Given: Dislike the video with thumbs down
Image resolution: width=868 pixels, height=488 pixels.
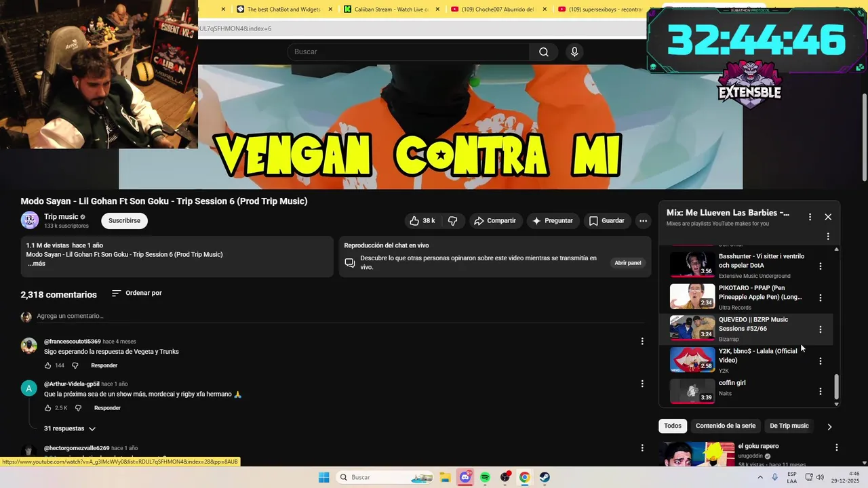Looking at the screenshot, I should [452, 221].
